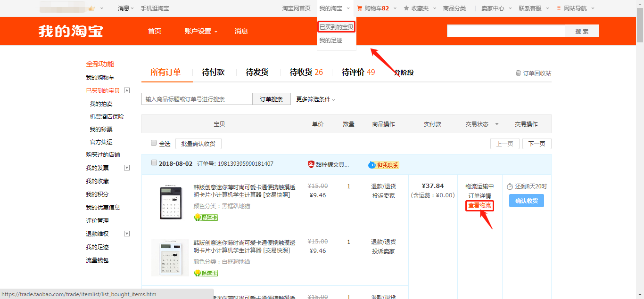Open the 查看物流 link
The width and height of the screenshot is (644, 299).
479,205
